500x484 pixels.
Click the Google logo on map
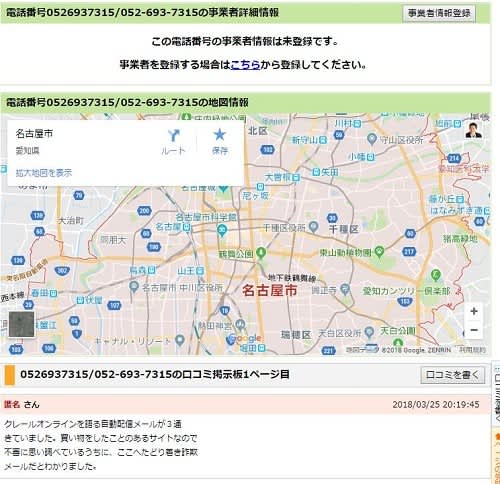pos(245,339)
